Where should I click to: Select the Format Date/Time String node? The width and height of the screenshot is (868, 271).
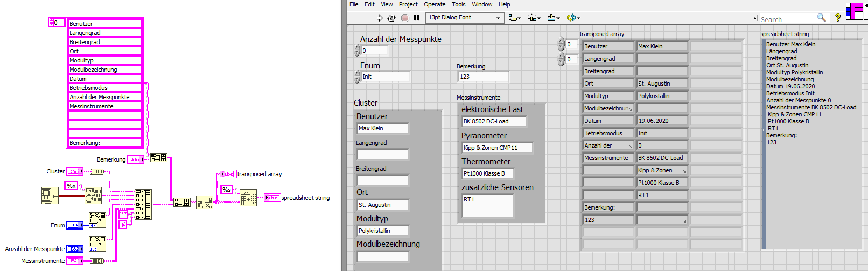(93, 195)
